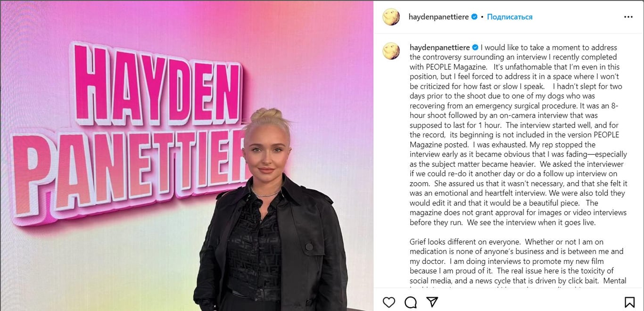Viewport: 644px width, 311px height.
Task: Open the profile avatar in the post header
Action: 391,17
